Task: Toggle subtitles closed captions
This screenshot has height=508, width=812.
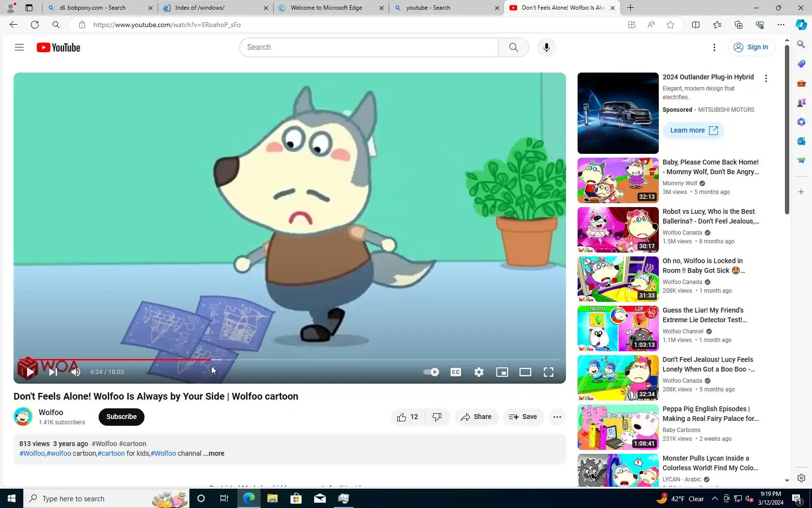Action: coord(456,372)
